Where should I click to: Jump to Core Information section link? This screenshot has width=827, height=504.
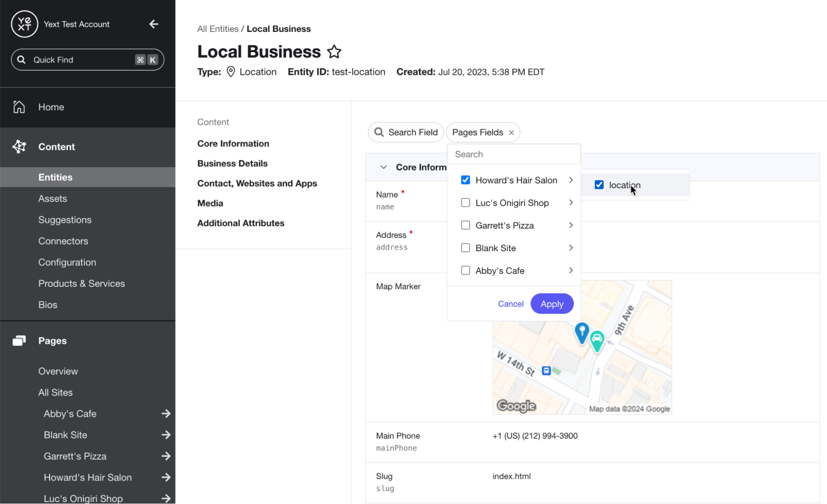pos(233,144)
